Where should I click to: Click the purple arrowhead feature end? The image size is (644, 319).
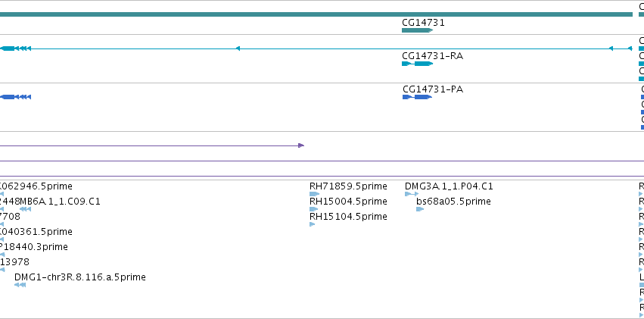pyautogui.click(x=301, y=145)
